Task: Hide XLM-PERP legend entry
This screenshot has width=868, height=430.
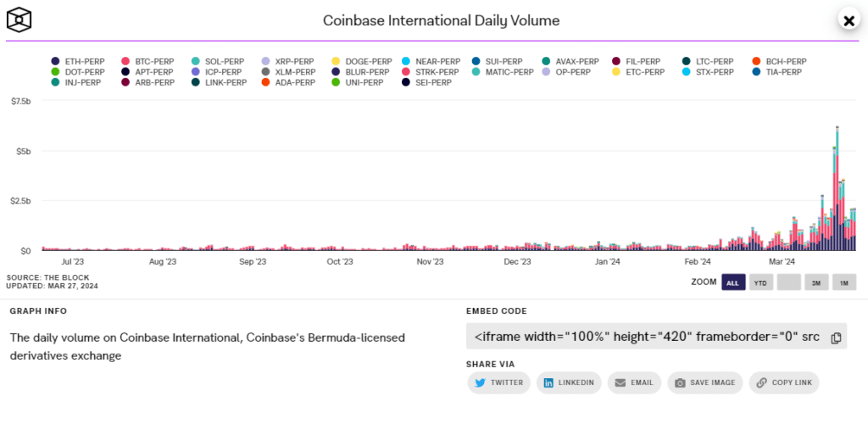Action: [288, 72]
